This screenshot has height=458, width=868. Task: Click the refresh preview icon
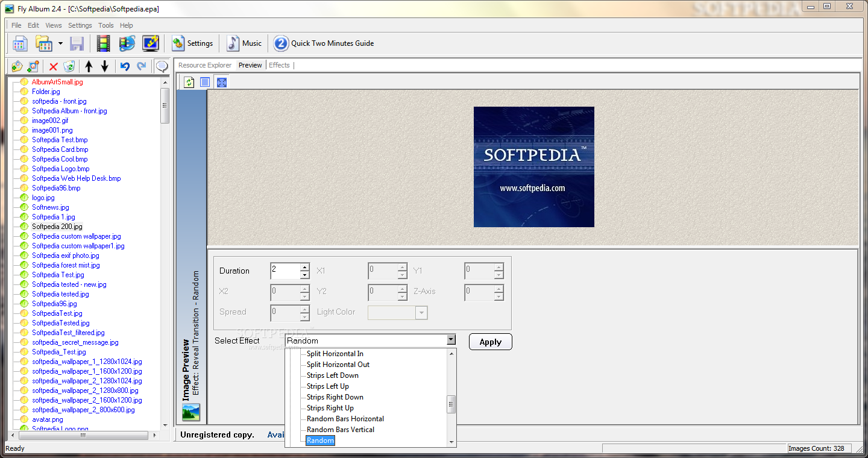pos(189,82)
